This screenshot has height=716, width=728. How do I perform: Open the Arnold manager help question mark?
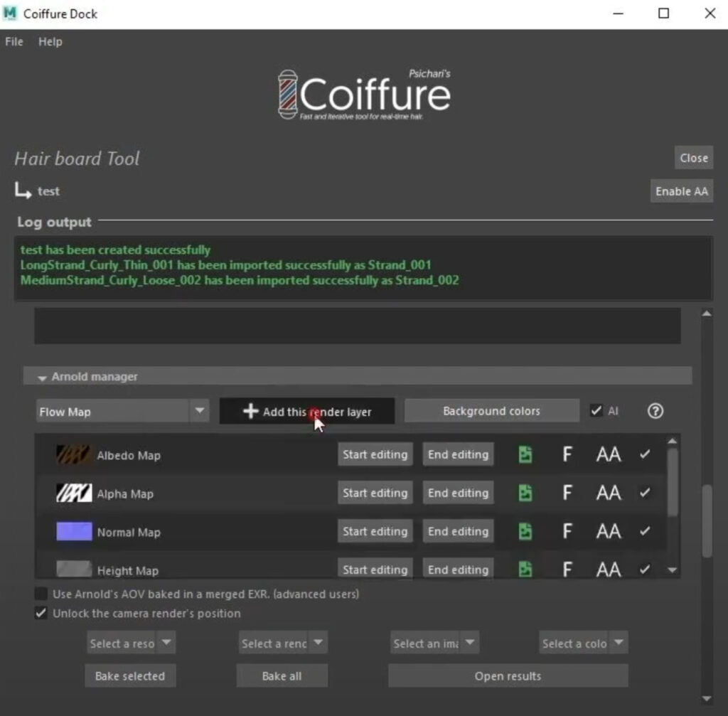tap(655, 411)
